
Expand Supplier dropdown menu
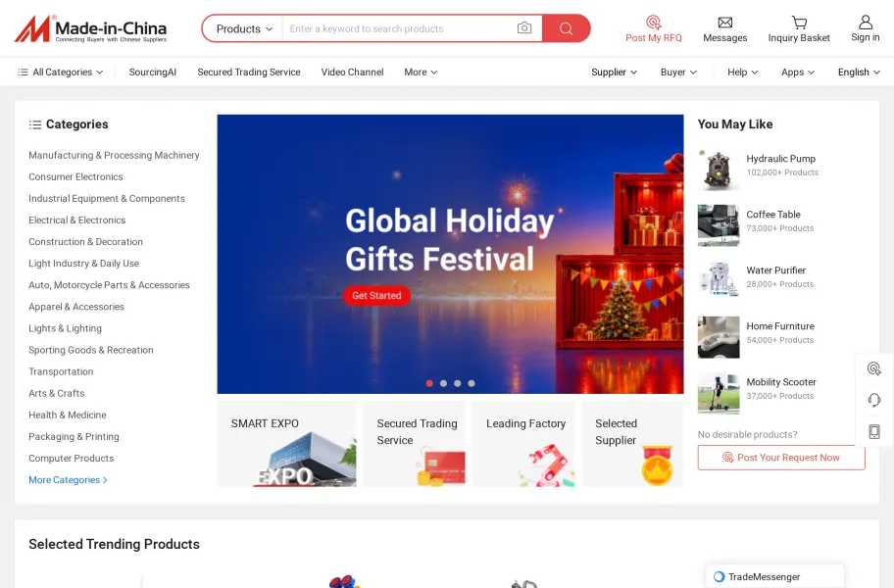coord(614,72)
